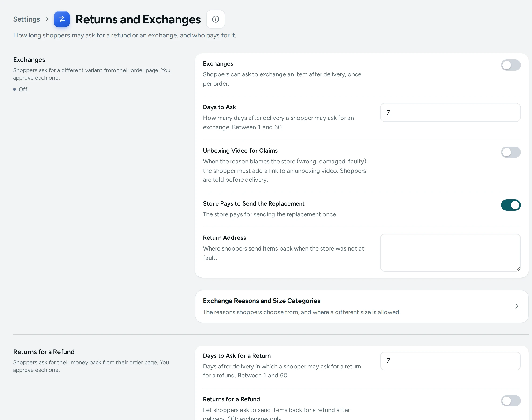532x420 pixels.
Task: Click the page subtitle 'How long shoppers may ask'
Action: point(125,35)
